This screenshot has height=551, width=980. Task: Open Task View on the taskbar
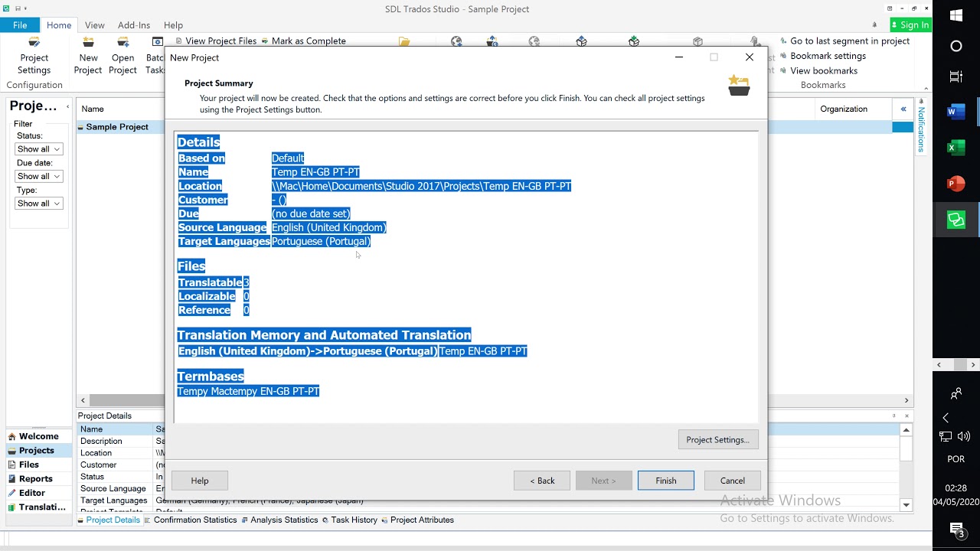pyautogui.click(x=956, y=77)
